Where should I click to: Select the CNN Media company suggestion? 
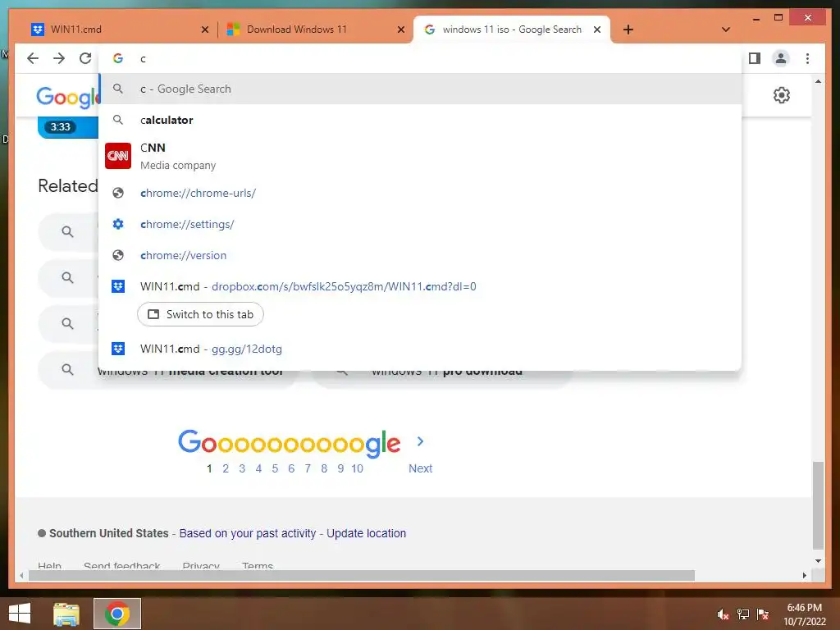pyautogui.click(x=420, y=156)
